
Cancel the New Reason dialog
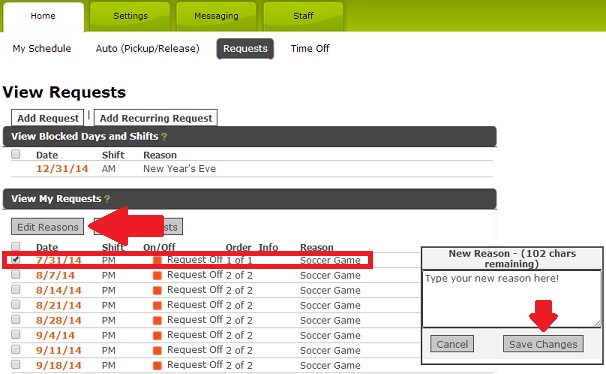point(452,344)
